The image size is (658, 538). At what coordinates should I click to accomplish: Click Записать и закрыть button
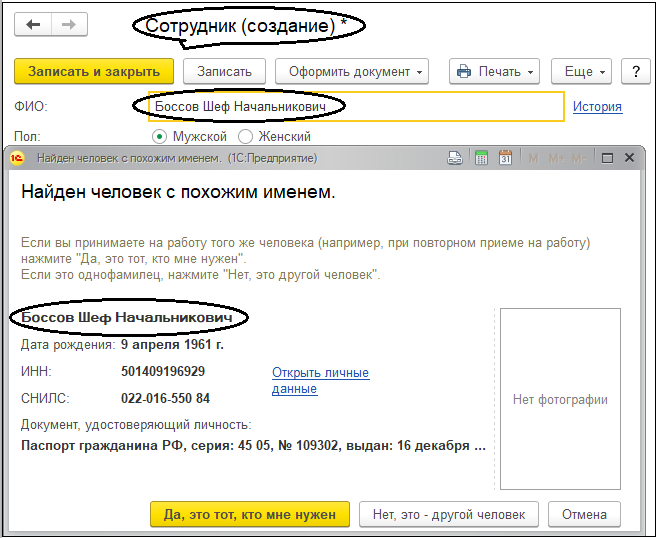click(x=94, y=71)
